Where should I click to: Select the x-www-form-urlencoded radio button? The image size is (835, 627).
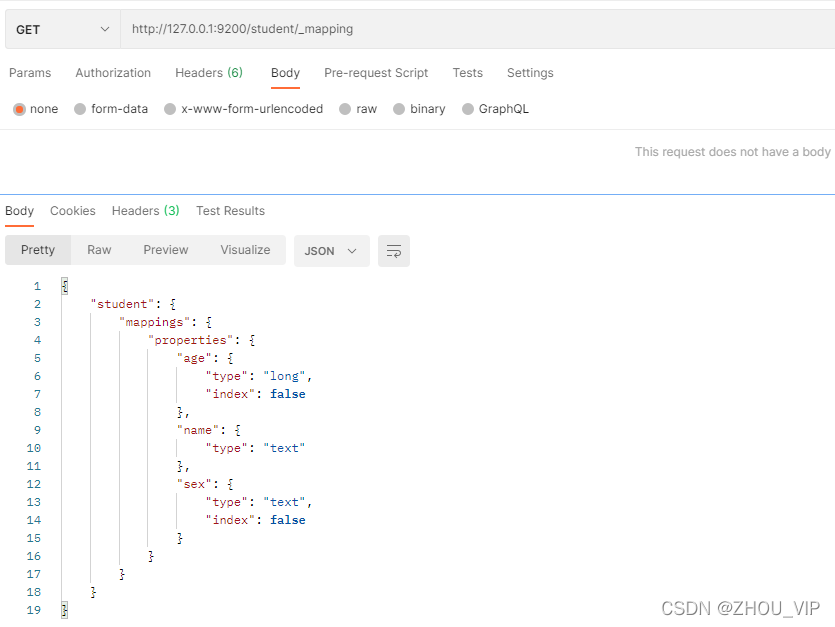[170, 109]
